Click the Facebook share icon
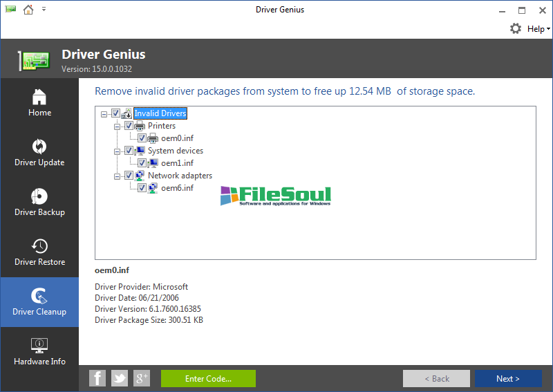The width and height of the screenshot is (553, 392). (x=97, y=378)
